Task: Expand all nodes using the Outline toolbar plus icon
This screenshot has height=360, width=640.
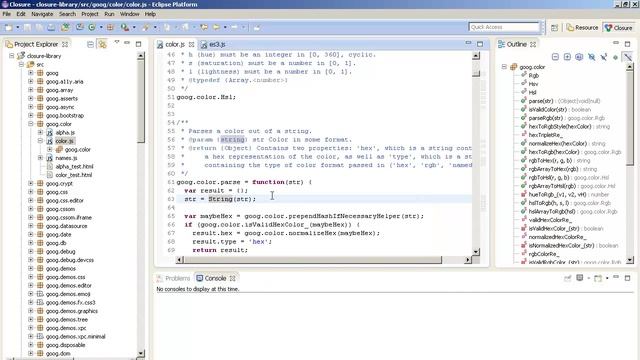Action: 567,57
